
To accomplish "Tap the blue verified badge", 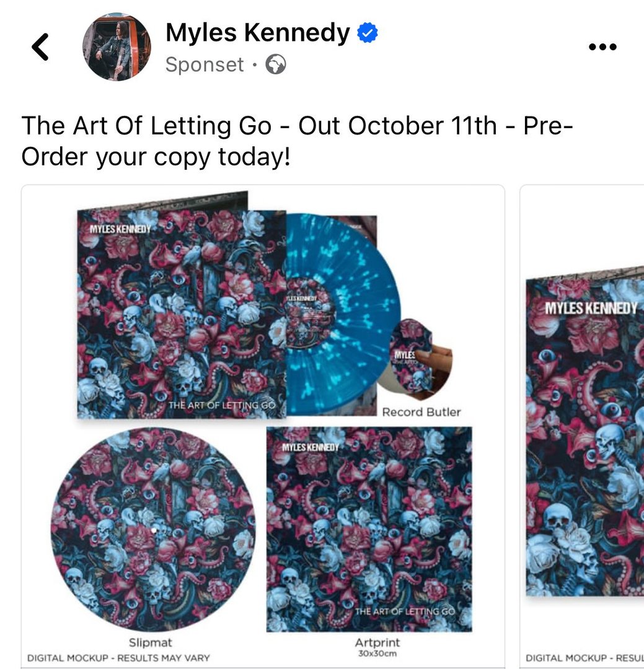I will click(x=368, y=33).
